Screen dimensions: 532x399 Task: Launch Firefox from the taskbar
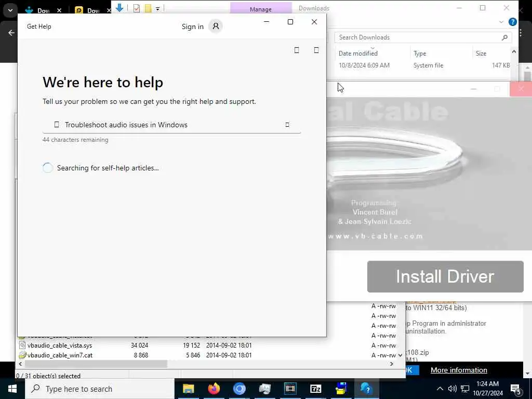(x=214, y=389)
